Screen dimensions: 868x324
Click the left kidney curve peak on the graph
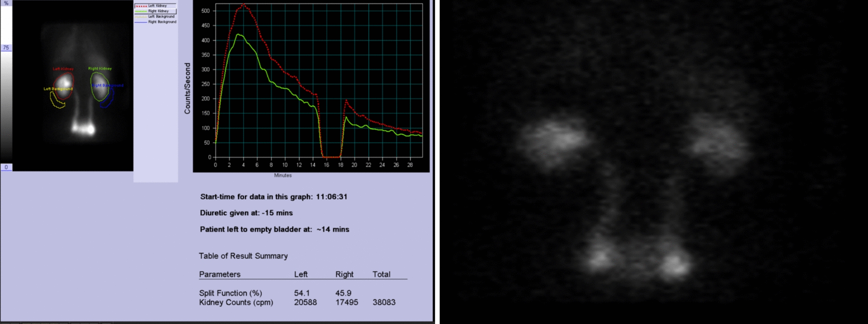(x=243, y=4)
